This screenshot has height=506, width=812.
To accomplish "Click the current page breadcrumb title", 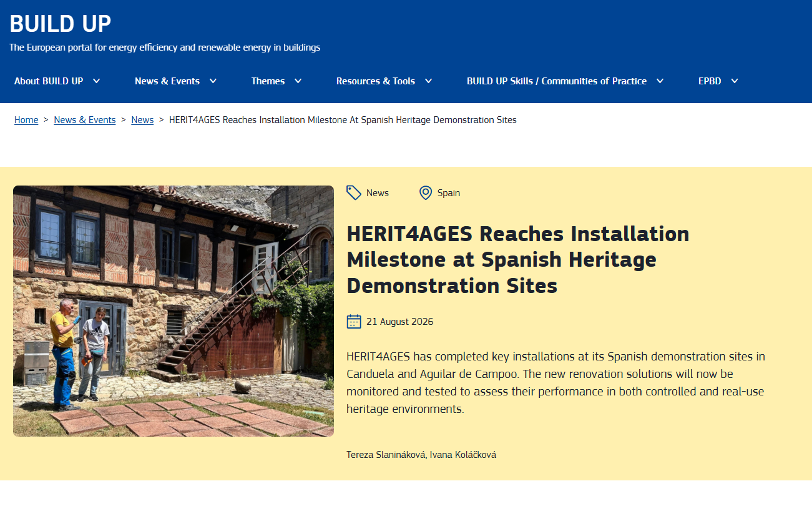I will coord(343,120).
